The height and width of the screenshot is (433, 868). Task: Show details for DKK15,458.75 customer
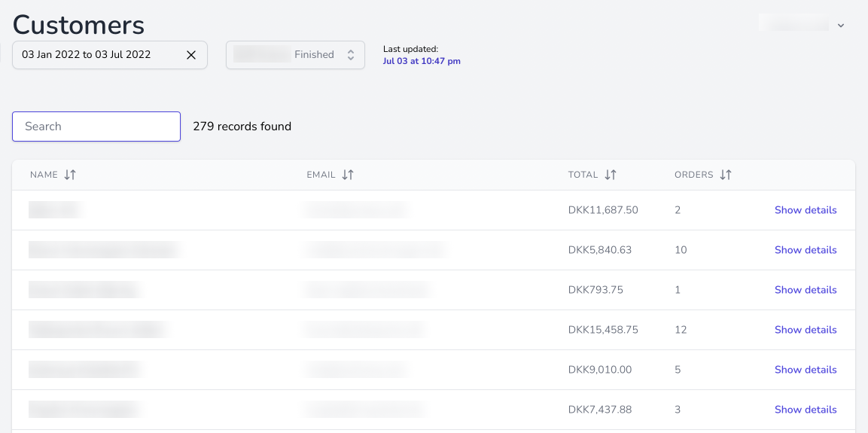point(806,330)
